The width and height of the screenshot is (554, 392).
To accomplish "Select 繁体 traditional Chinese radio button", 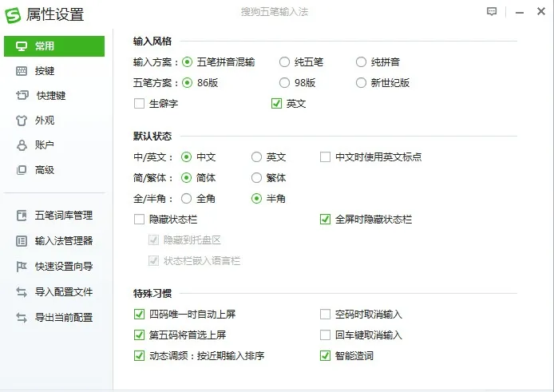I will pos(256,178).
